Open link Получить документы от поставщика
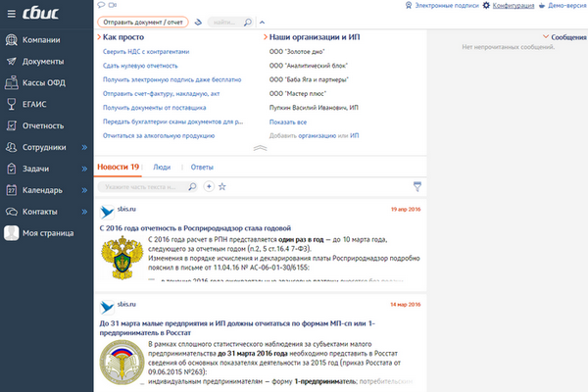The width and height of the screenshot is (588, 392). point(154,108)
